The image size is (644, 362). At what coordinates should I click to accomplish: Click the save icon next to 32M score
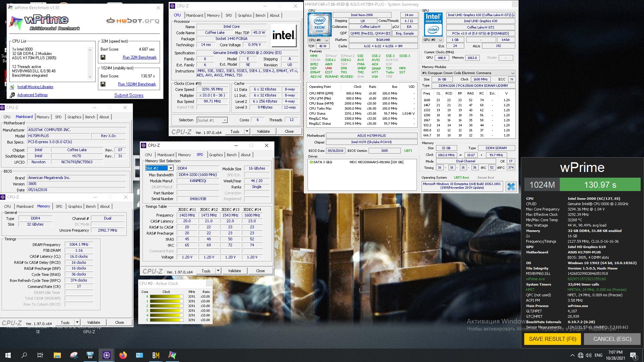103,57
